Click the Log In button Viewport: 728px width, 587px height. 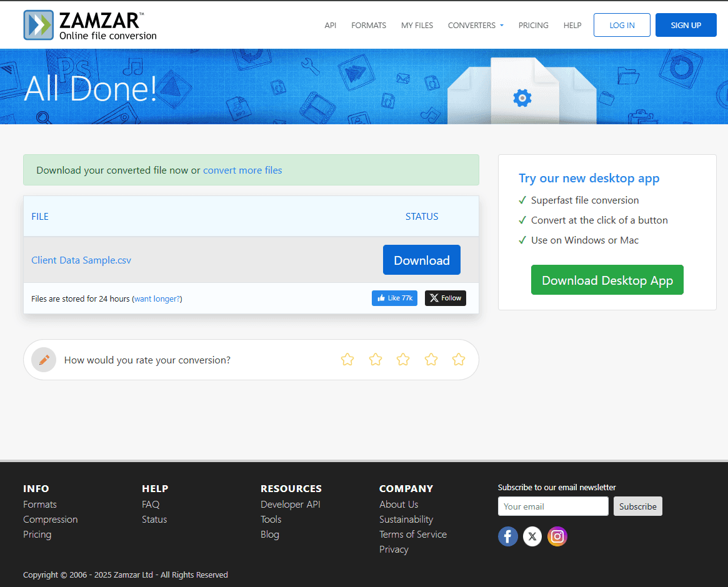click(622, 25)
